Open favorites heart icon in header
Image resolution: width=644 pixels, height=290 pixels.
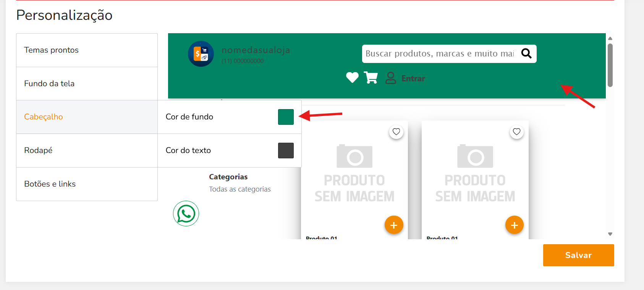[352, 78]
